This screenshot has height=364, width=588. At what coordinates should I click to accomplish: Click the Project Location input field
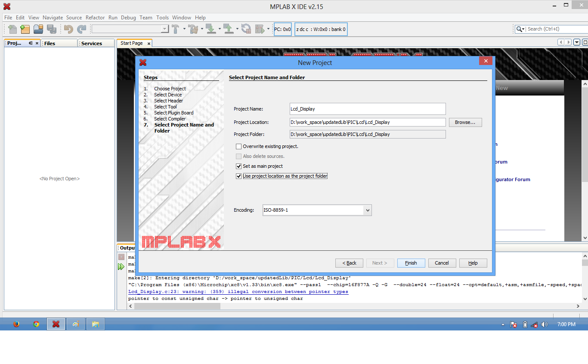pyautogui.click(x=368, y=122)
